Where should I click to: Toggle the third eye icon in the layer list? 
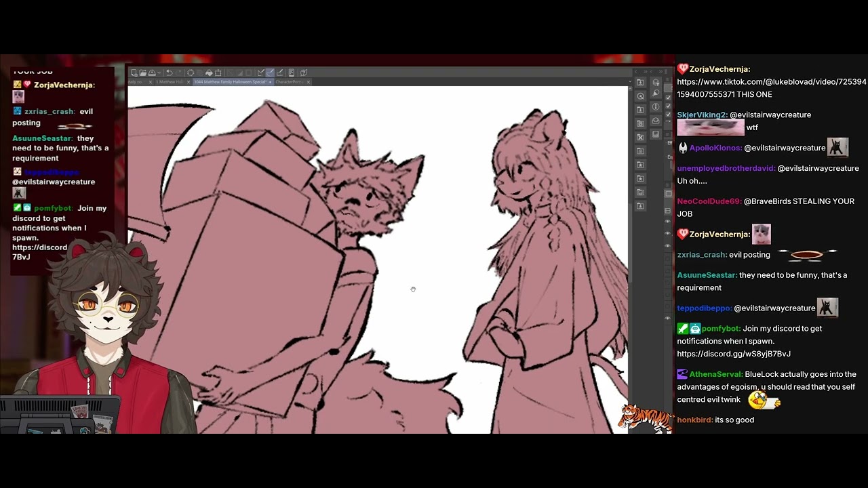668,246
